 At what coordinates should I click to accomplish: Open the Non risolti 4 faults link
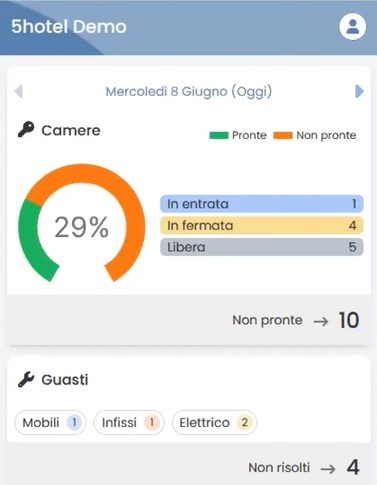coord(304,468)
